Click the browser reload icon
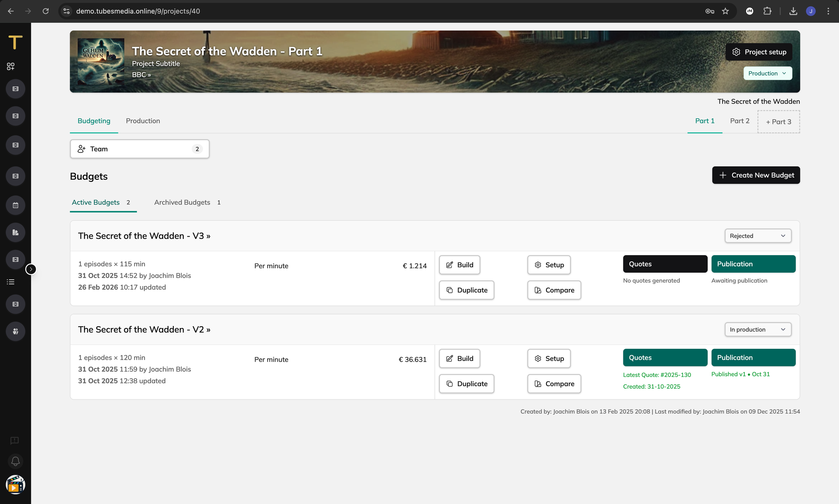 point(46,11)
